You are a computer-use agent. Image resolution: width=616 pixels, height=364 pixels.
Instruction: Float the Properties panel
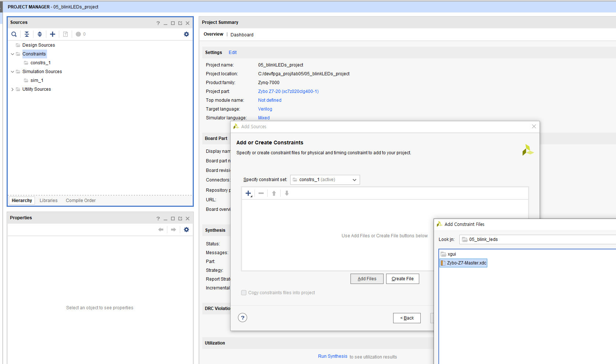180,219
